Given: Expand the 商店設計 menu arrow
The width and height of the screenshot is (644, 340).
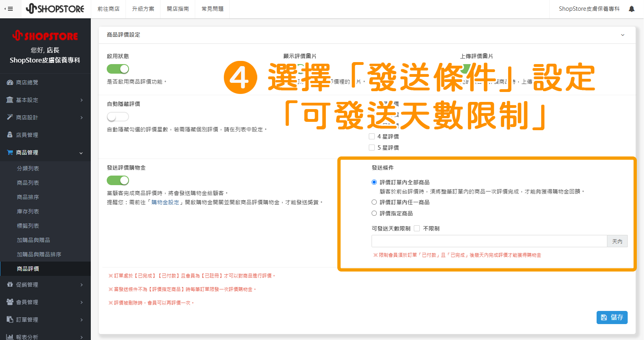Looking at the screenshot, I should [82, 117].
